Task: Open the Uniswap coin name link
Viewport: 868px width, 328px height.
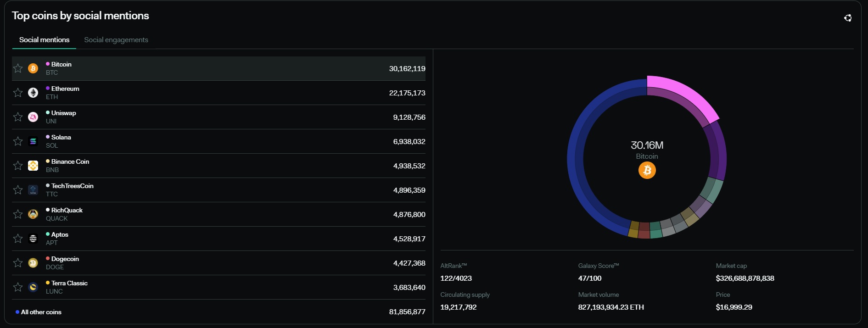Action: point(64,113)
